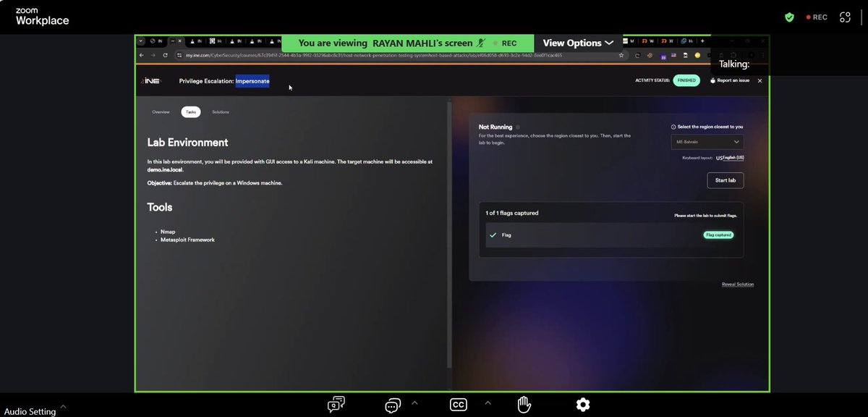Image resolution: width=868 pixels, height=417 pixels.
Task: Change keyboard layout US English
Action: [x=731, y=158]
